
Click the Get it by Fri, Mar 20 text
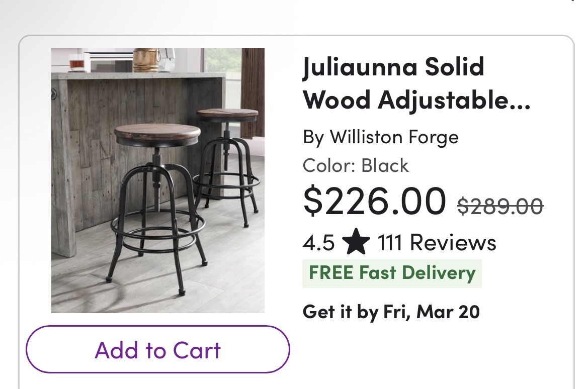click(x=391, y=312)
